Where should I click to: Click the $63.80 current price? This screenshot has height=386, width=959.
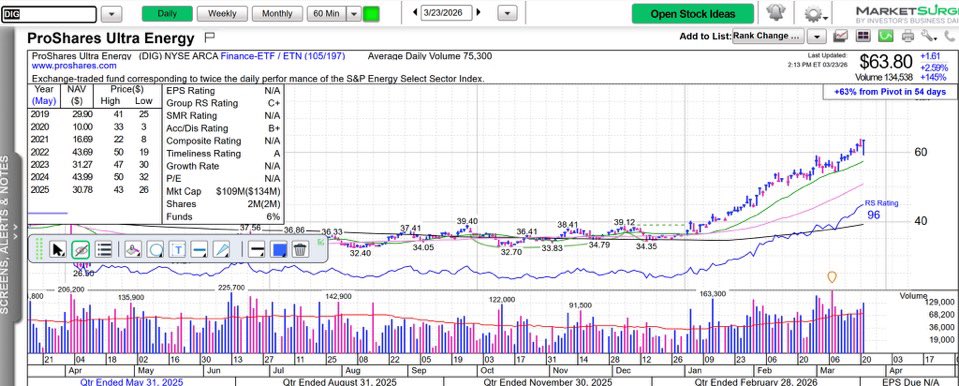click(886, 62)
